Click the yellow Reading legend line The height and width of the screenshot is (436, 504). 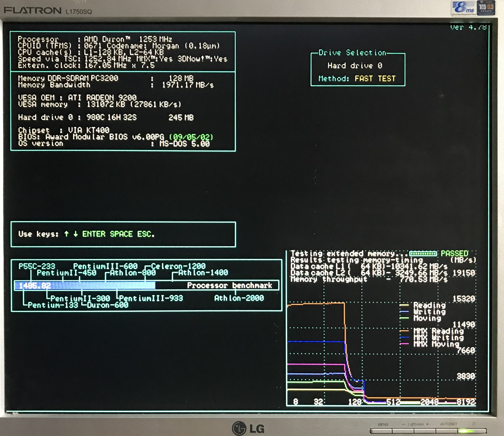(404, 305)
